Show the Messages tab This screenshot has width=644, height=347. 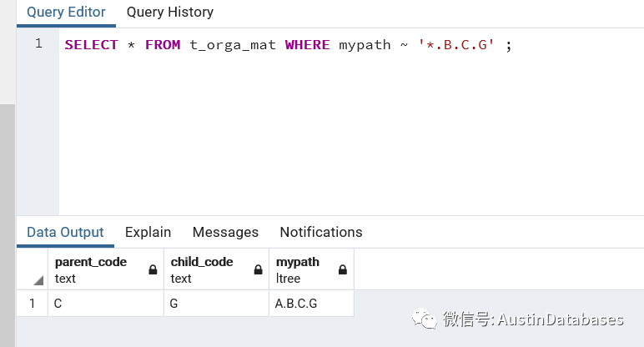[225, 232]
